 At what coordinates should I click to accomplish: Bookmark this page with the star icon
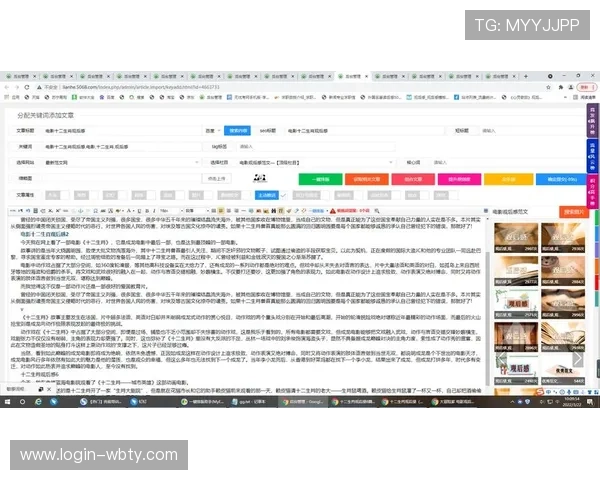pyautogui.click(x=548, y=87)
